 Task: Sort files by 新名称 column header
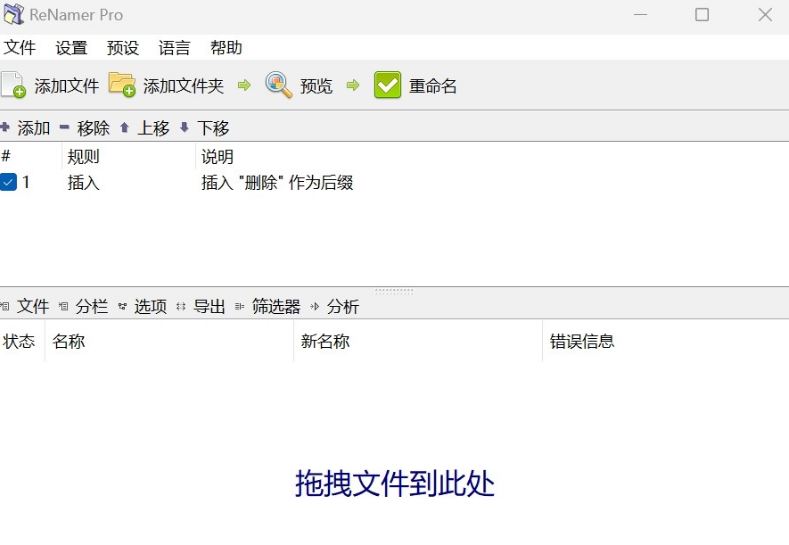tap(325, 342)
